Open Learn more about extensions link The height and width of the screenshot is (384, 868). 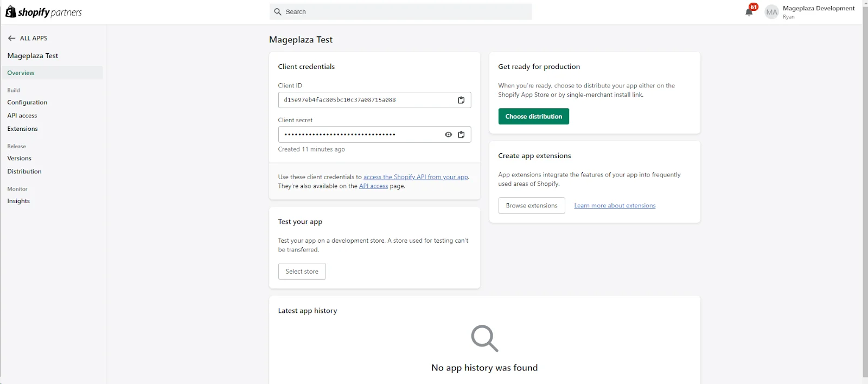(615, 206)
